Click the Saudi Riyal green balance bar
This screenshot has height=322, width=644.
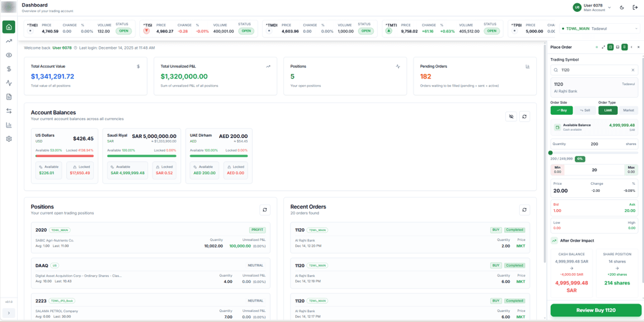click(x=142, y=156)
